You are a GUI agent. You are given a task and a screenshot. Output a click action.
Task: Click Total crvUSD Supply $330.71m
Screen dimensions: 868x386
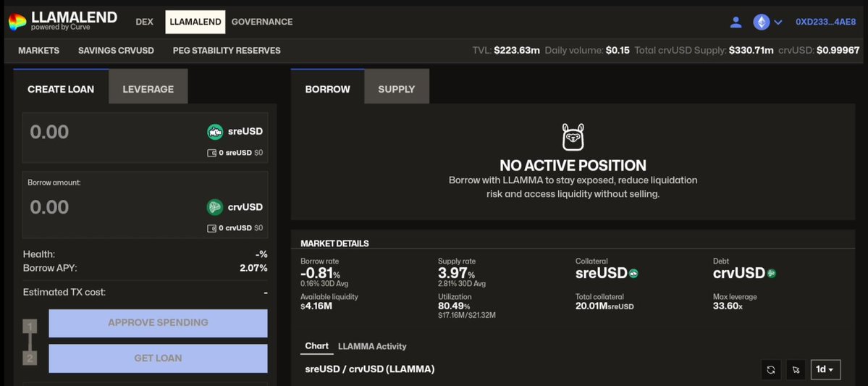(704, 51)
